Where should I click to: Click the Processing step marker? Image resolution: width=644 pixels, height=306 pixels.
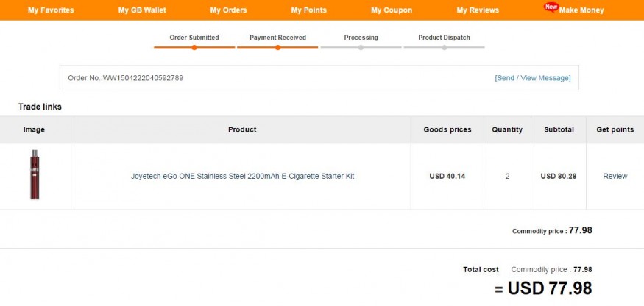(361, 47)
